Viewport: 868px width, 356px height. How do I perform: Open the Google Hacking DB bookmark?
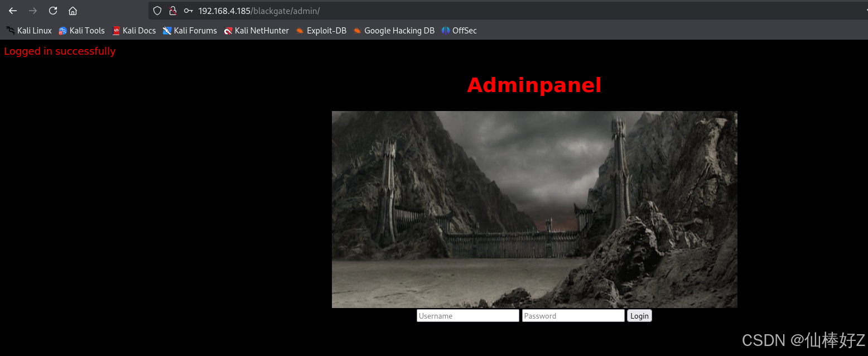394,31
